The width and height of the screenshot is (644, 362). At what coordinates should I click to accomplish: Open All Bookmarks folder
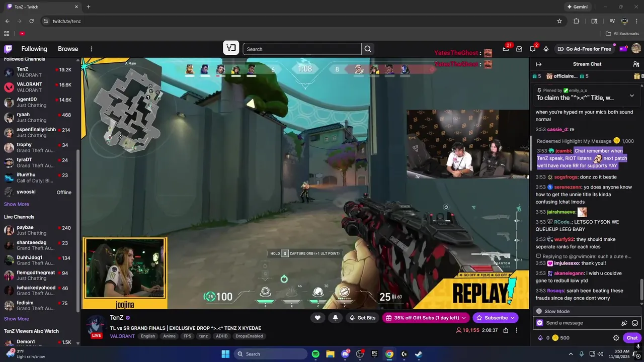click(x=622, y=34)
